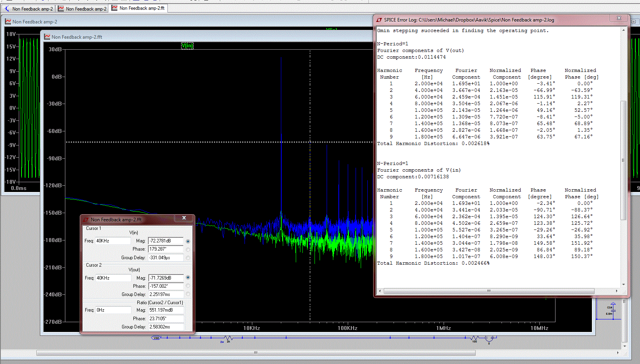Image resolution: width=640 pixels, height=364 pixels.
Task: Click the Cursor 1 Freq field showing 40KHz
Action: [113, 241]
